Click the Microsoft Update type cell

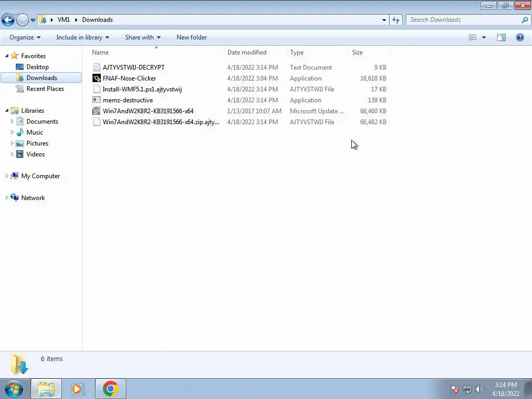pos(316,111)
